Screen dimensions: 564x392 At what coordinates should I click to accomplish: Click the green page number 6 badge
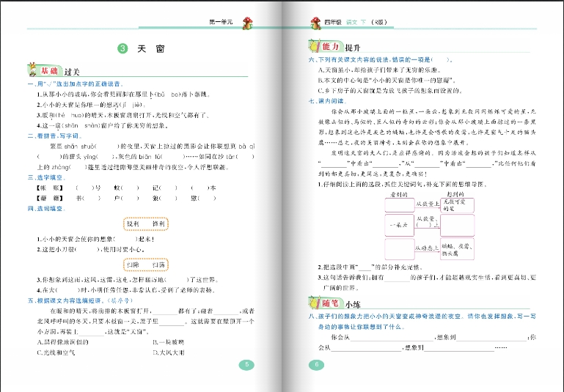tap(317, 365)
